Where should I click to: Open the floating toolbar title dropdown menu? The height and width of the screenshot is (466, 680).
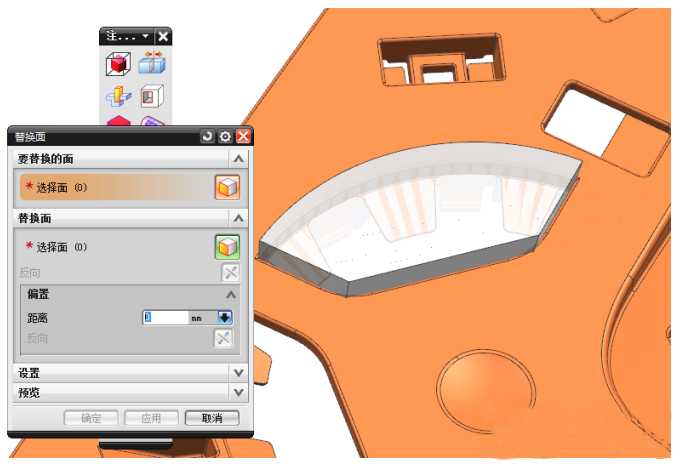(147, 36)
